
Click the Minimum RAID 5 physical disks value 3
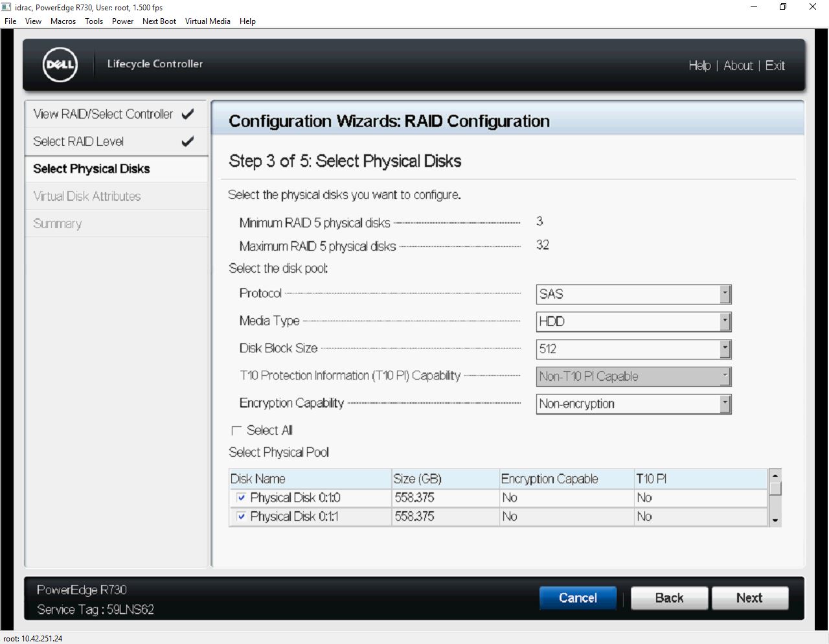pyautogui.click(x=539, y=222)
